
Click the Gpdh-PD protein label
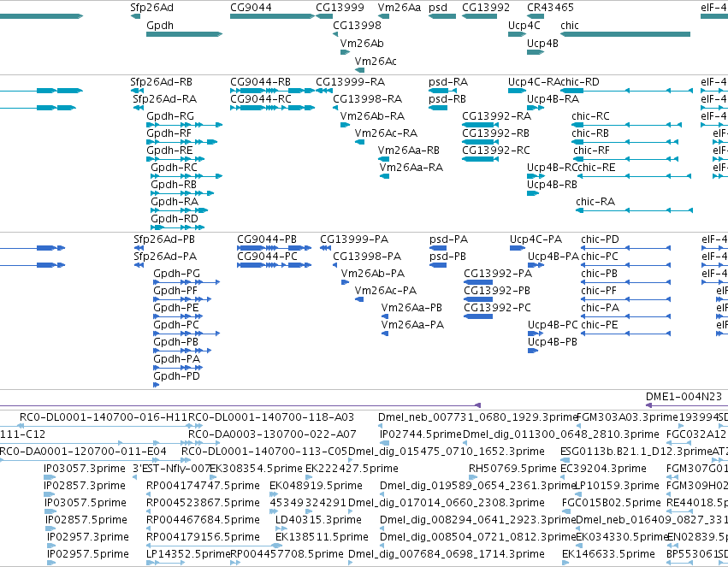176,375
